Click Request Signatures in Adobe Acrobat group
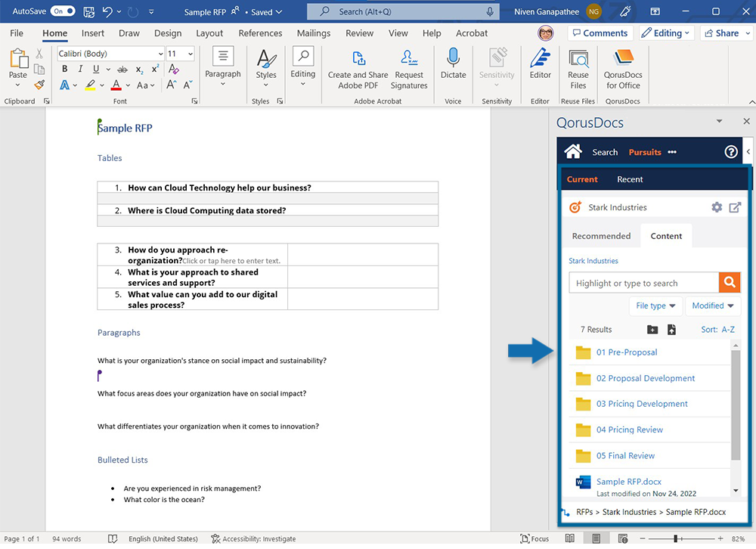 pyautogui.click(x=409, y=70)
